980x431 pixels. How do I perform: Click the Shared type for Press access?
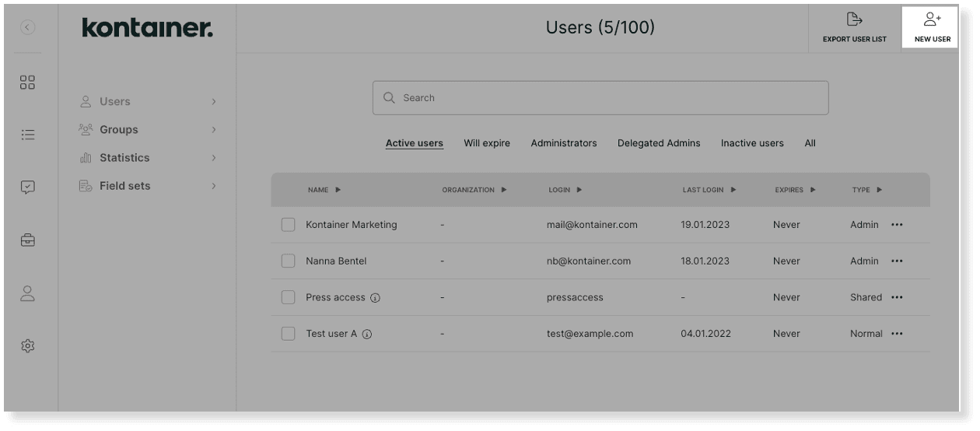tap(866, 297)
